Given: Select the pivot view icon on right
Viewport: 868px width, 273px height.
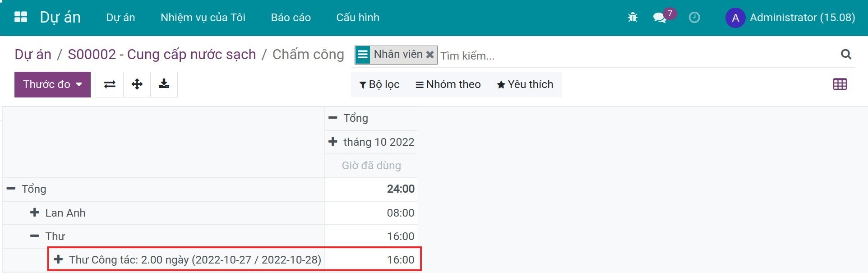Looking at the screenshot, I should [840, 84].
